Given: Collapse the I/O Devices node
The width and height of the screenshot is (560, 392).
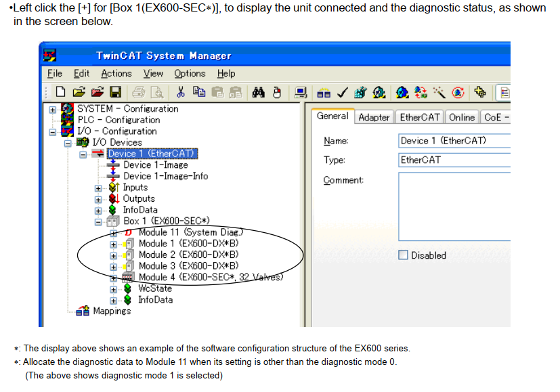Looking at the screenshot, I should 68,144.
